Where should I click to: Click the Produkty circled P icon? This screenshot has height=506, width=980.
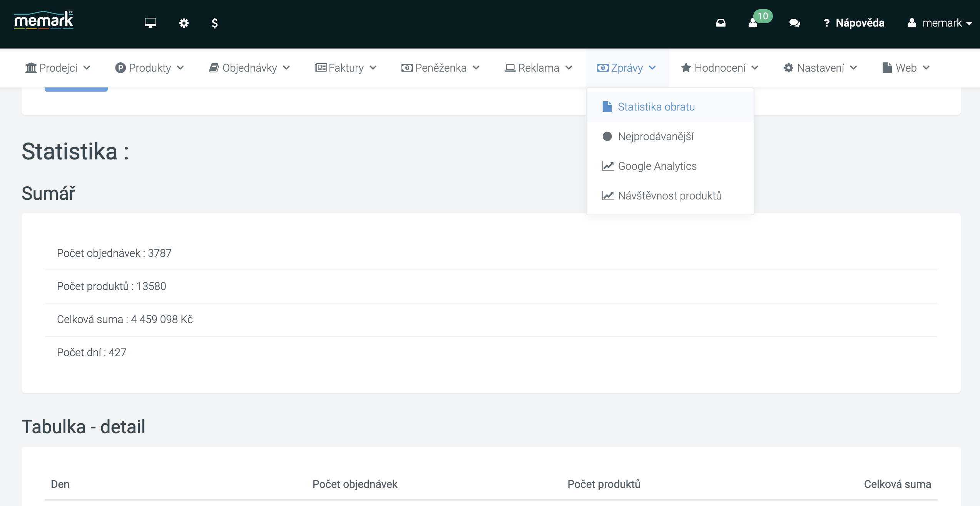click(120, 68)
